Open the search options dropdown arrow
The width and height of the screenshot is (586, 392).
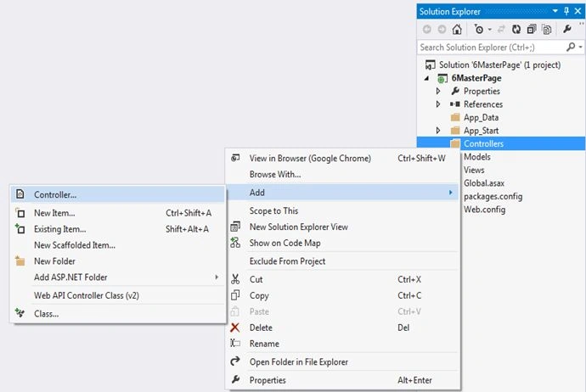tap(580, 47)
